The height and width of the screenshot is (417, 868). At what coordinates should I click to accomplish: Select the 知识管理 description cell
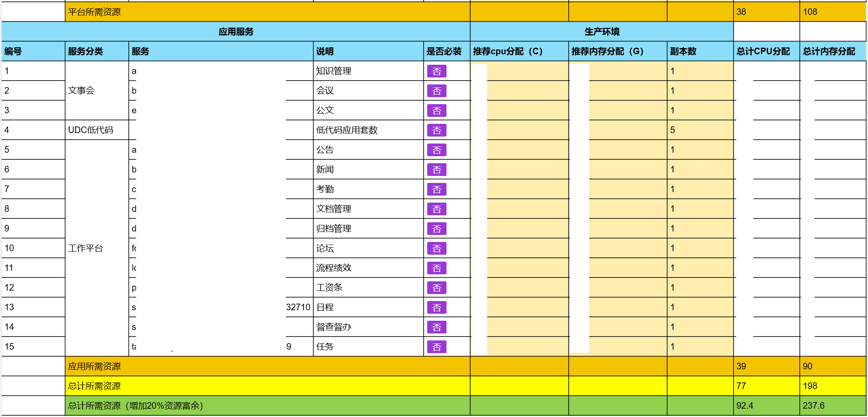(369, 71)
